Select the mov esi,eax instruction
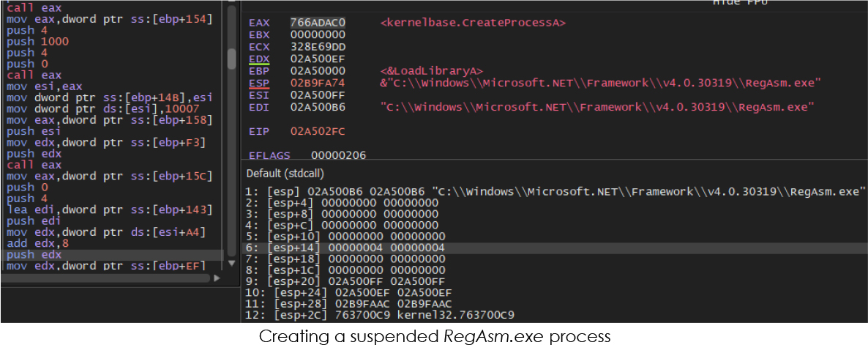The height and width of the screenshot is (345, 868). pyautogui.click(x=45, y=86)
